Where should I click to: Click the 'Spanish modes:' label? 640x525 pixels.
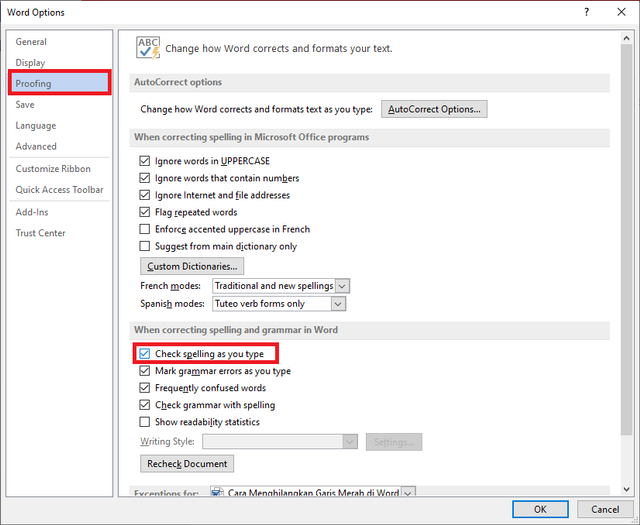172,304
